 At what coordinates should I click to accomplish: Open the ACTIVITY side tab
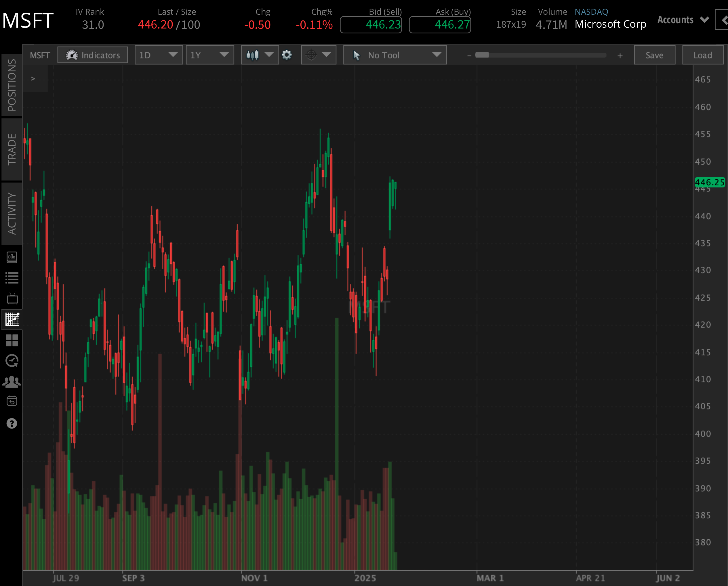click(12, 214)
